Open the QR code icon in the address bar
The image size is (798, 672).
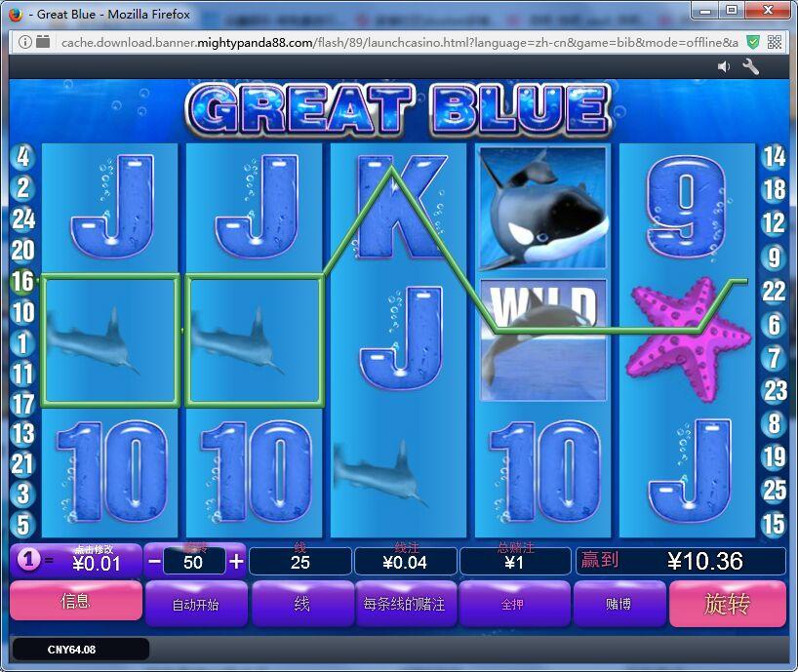pyautogui.click(x=775, y=42)
